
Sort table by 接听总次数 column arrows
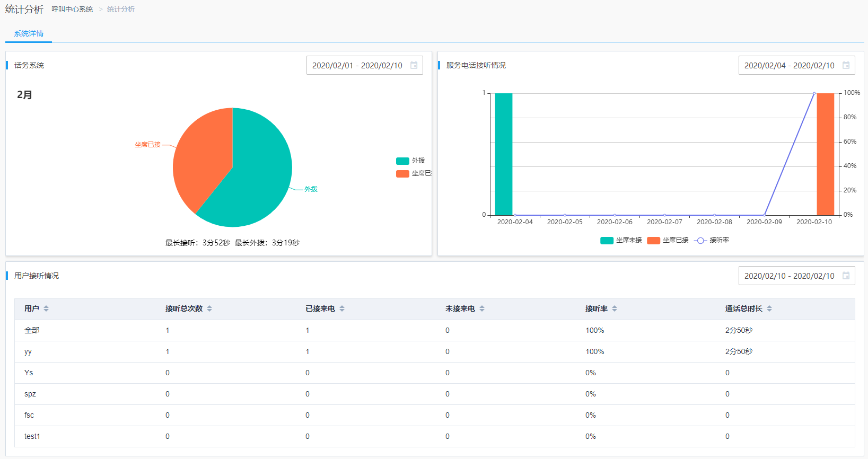(209, 308)
